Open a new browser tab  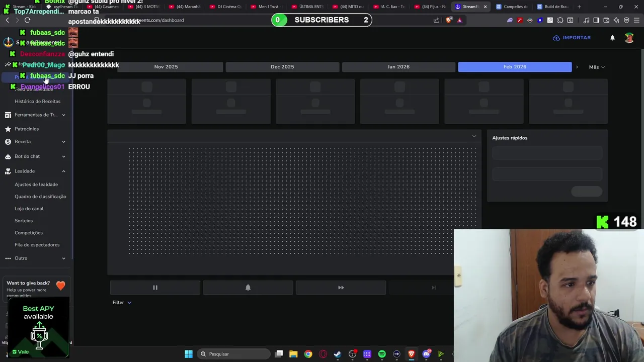579,7
